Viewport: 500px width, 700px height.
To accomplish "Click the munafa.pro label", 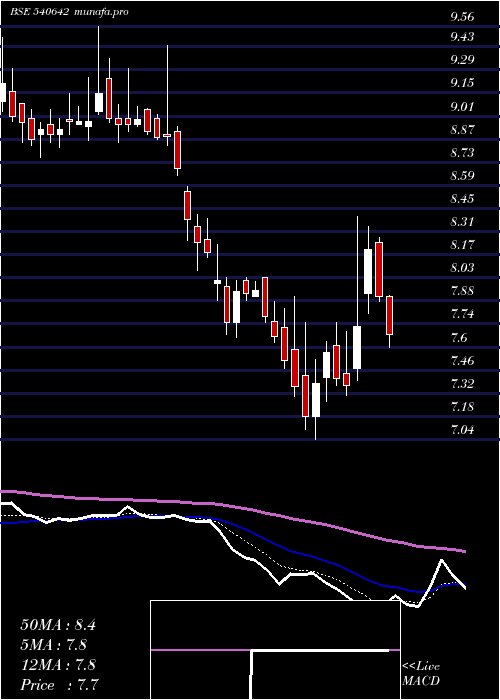I will coord(100,12).
